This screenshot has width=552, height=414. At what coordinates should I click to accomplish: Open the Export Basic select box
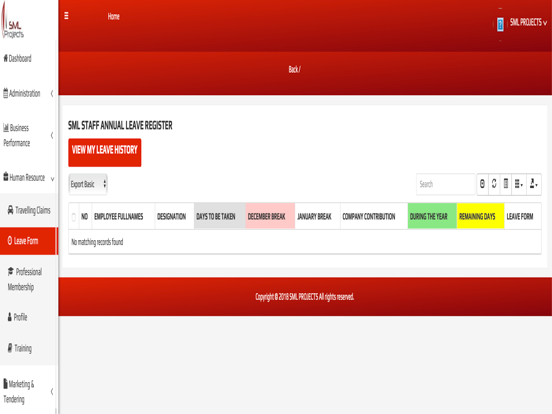tap(88, 184)
